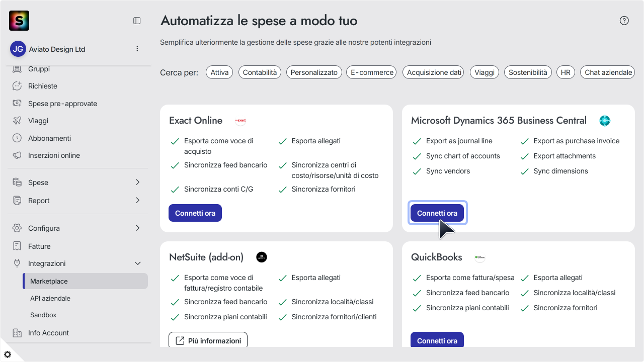Viewport: 644px width, 362px height.
Task: Click the NetSuite (add-on) card title
Action: (x=206, y=257)
